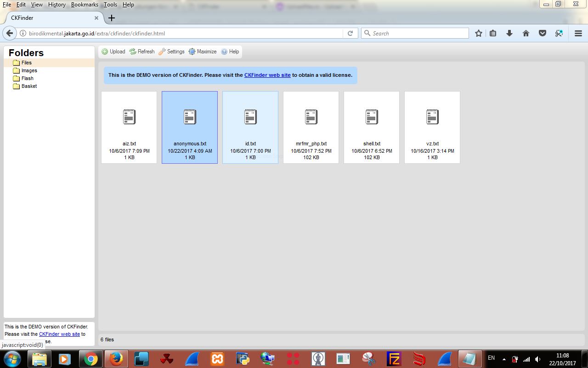Open a new browser tab
Screen dimensions: 588x368
pyautogui.click(x=111, y=18)
